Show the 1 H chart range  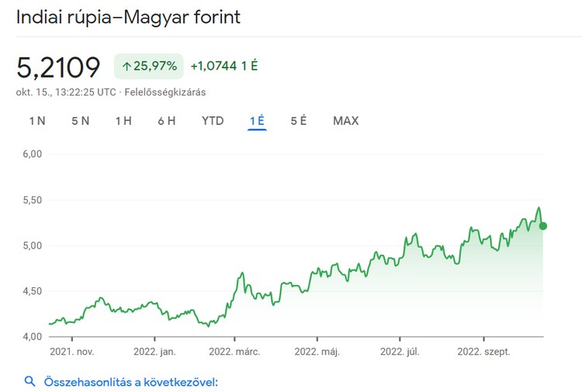[x=123, y=120]
